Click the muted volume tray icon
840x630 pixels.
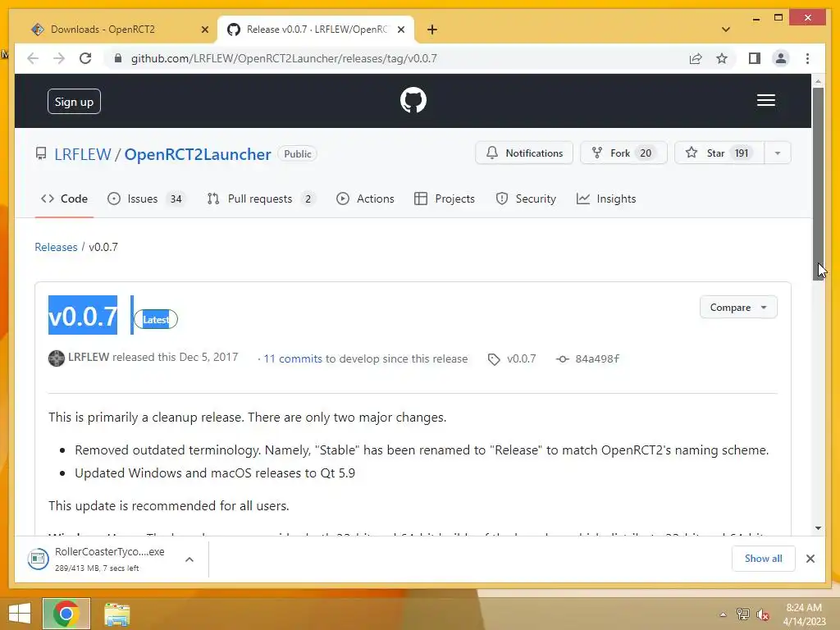[x=762, y=614]
